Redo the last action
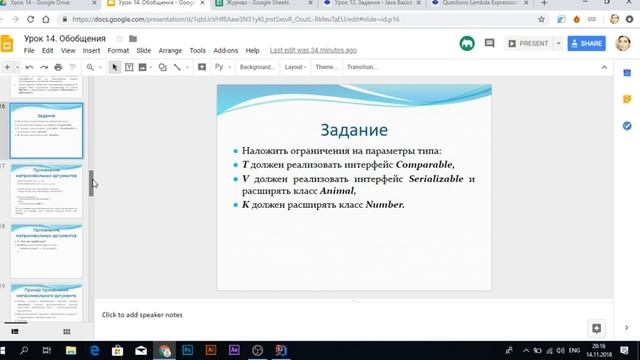The width and height of the screenshot is (640, 360). pos(44,67)
